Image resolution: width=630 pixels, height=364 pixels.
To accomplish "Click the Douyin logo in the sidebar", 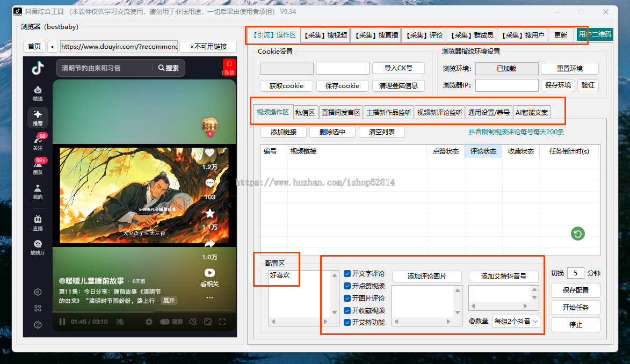I will point(38,68).
